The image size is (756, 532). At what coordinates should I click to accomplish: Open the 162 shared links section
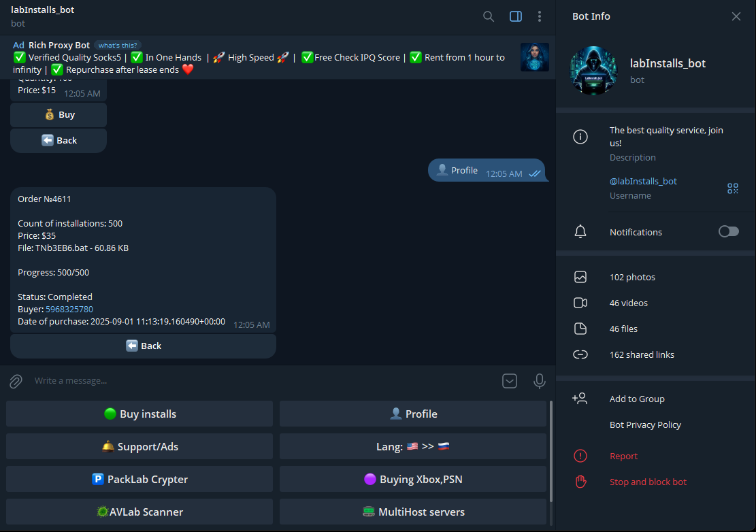[x=642, y=354]
